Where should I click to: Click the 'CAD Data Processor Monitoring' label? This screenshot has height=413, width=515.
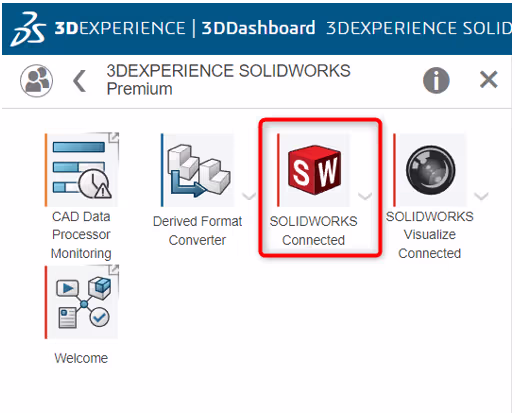coord(81,235)
